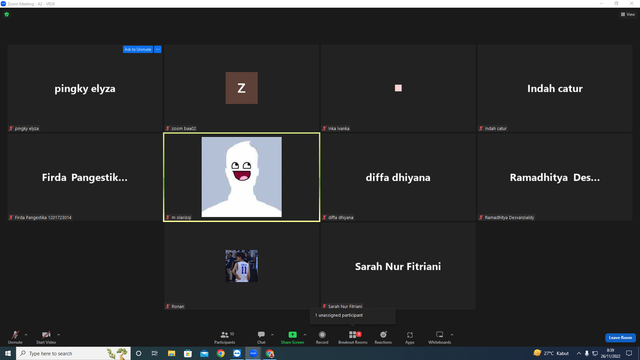Show hidden system tray icons
The width and height of the screenshot is (640, 360).
[x=578, y=353]
